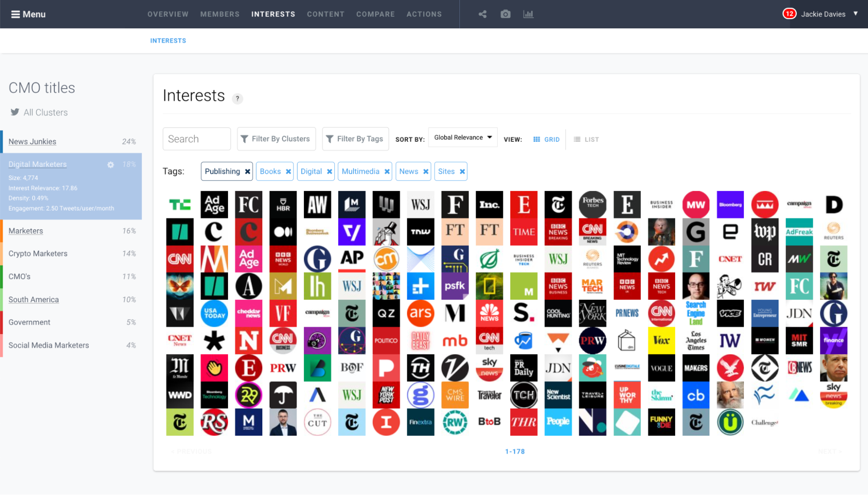Open the Menu navigation expander
This screenshot has width=868, height=495.
click(x=28, y=14)
